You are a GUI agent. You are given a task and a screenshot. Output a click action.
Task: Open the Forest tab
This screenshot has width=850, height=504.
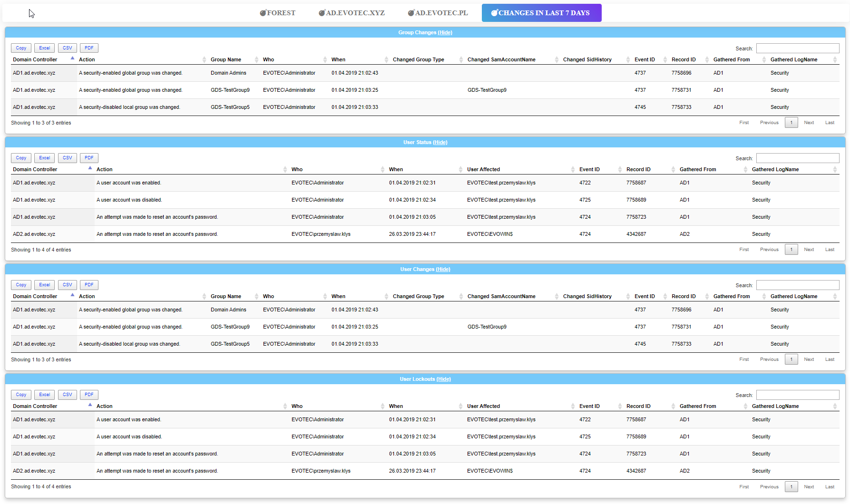click(x=278, y=13)
